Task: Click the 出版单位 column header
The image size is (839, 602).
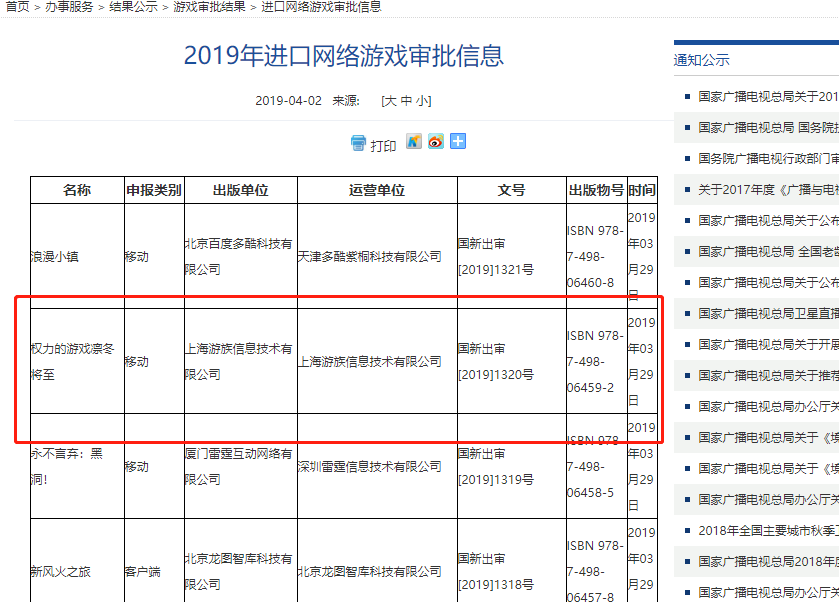Action: (x=241, y=190)
